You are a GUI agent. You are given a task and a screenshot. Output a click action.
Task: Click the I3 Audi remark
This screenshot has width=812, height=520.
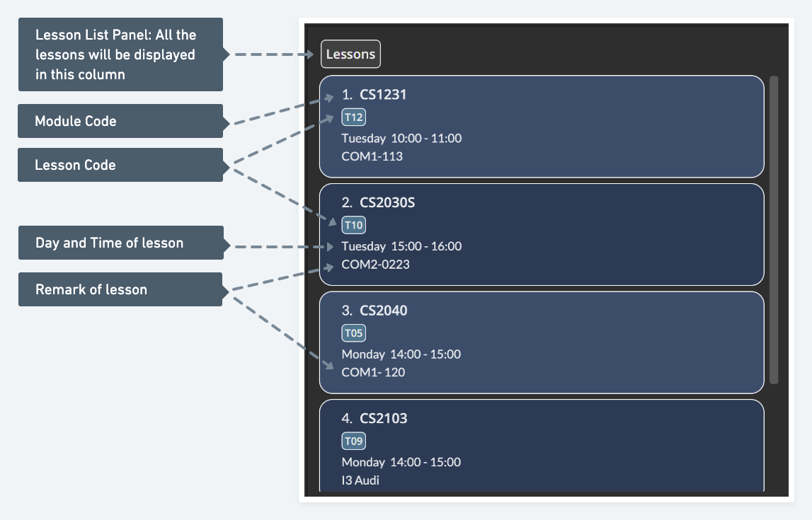click(360, 480)
